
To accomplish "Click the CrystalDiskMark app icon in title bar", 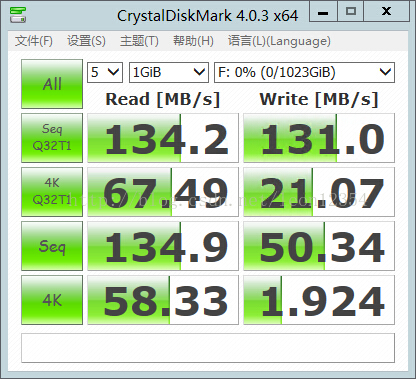I will coord(18,14).
